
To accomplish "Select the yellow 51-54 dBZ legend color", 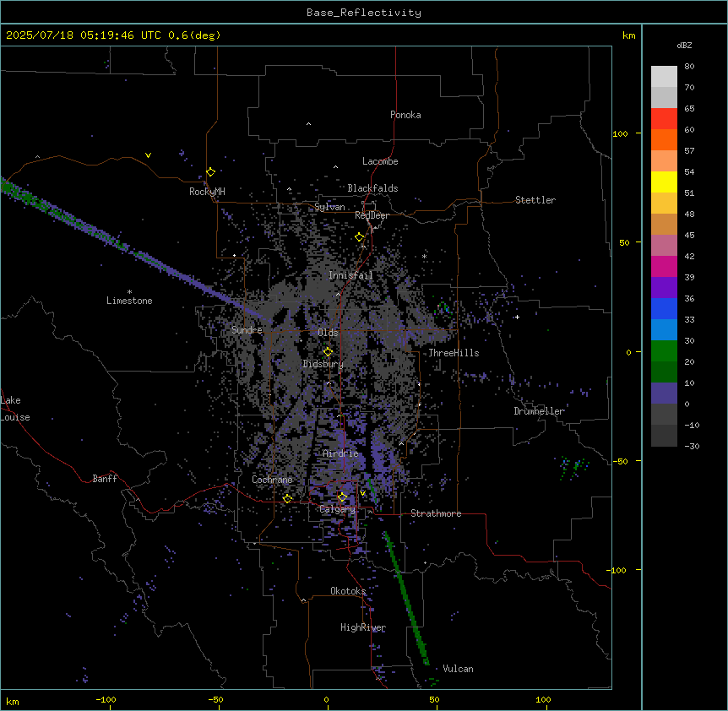I will pos(664,182).
